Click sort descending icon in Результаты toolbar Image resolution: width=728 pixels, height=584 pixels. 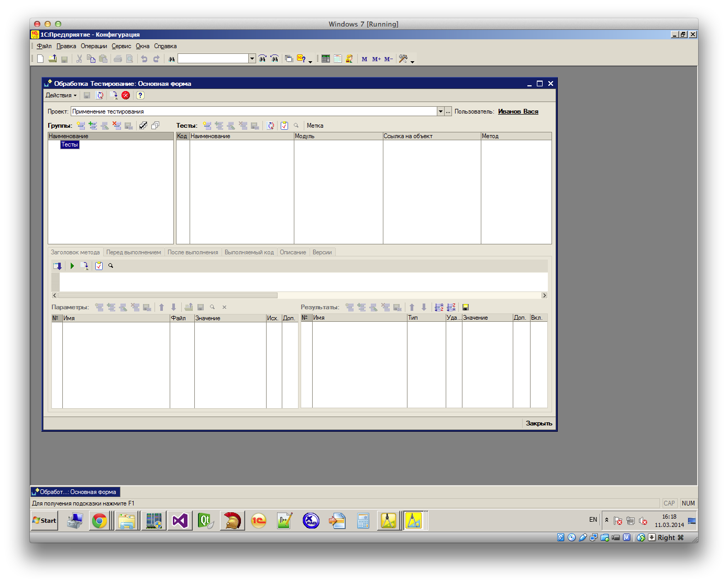[451, 307]
